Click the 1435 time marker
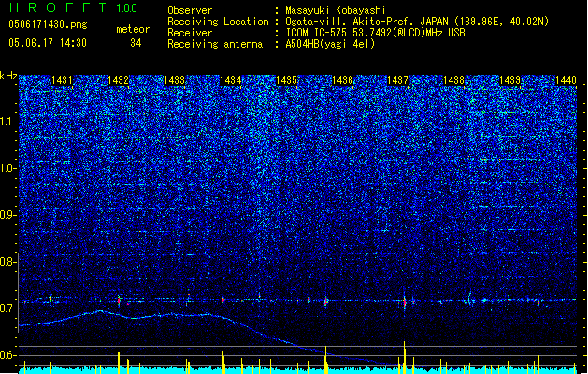588x374 pixels. 286,80
